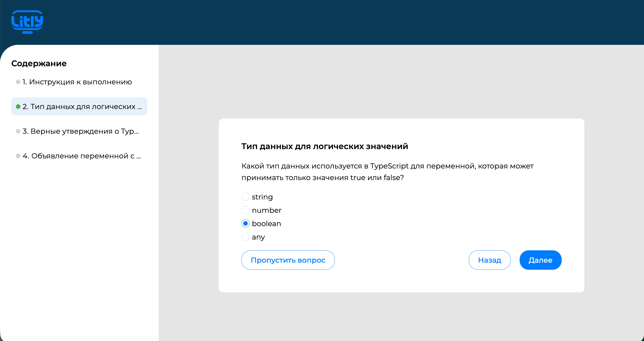Click the Содержание sidebar heading

tap(39, 63)
